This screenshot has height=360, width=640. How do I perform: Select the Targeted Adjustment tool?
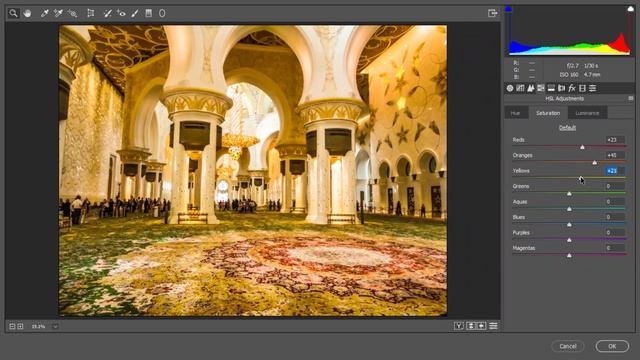pyautogui.click(x=72, y=13)
